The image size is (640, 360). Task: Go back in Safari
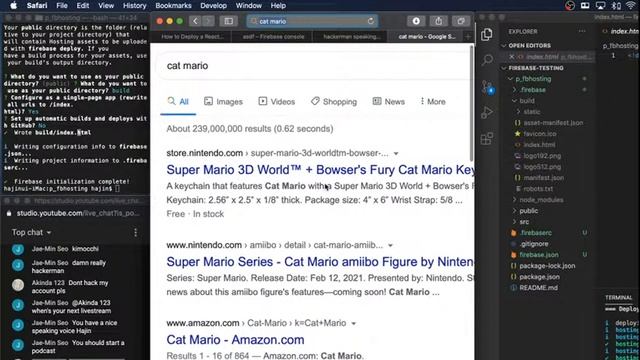point(195,21)
